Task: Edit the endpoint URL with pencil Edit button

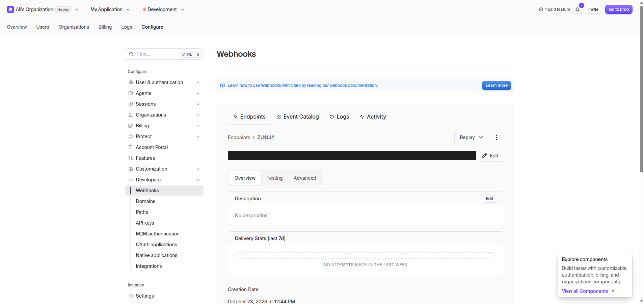Action: 490,156
